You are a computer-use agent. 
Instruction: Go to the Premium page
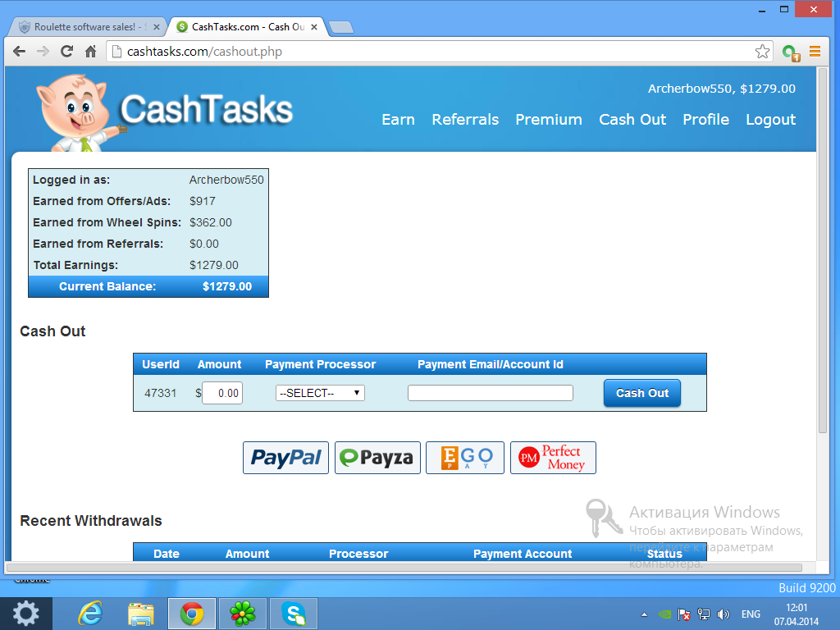coord(549,120)
